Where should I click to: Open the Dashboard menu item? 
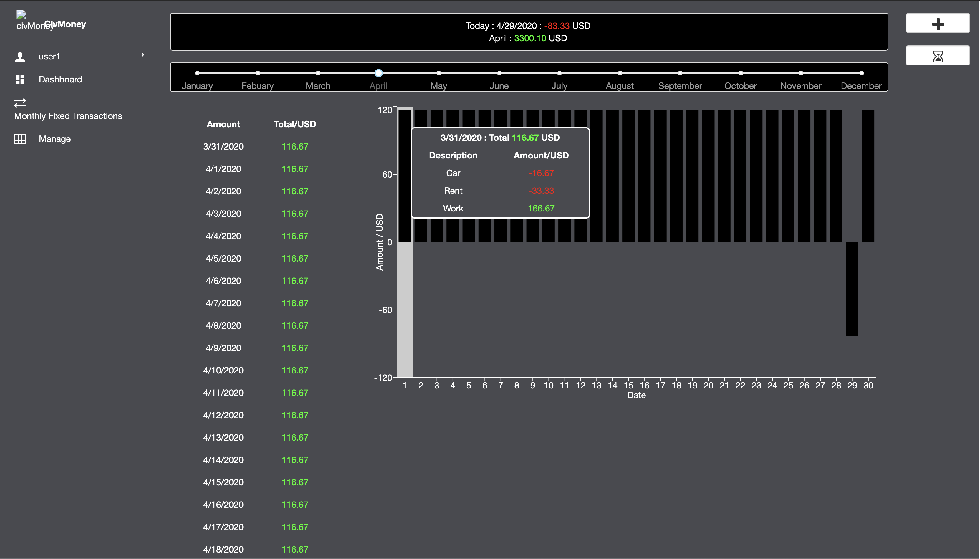[x=60, y=80]
